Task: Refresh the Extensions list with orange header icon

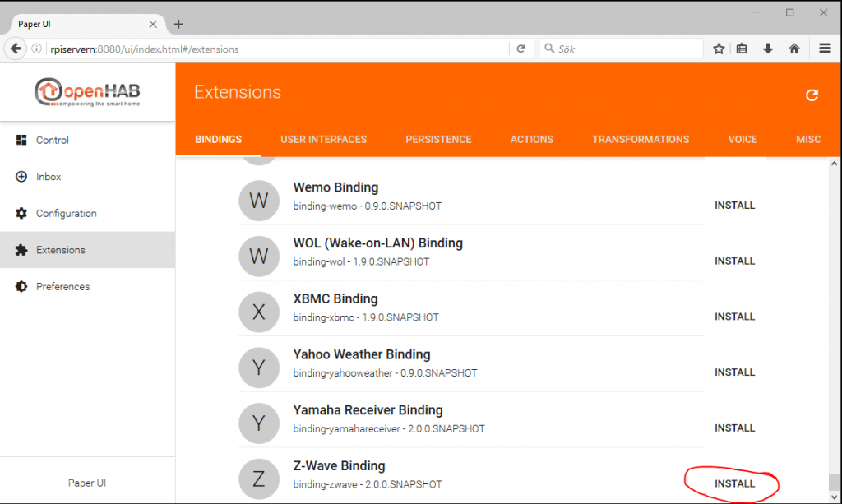Action: click(812, 95)
